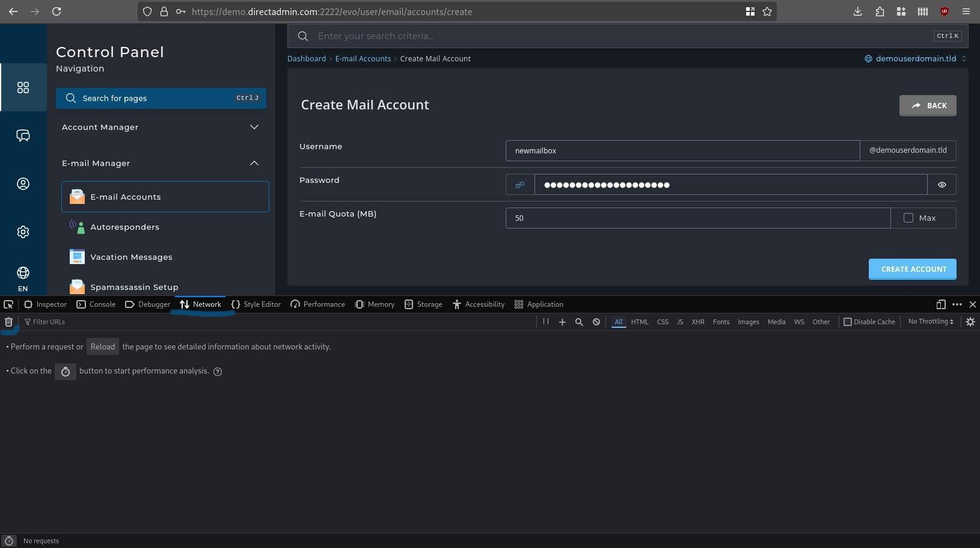Open the No Throttling dropdown
Screen dimensions: 980x548
click(x=930, y=322)
